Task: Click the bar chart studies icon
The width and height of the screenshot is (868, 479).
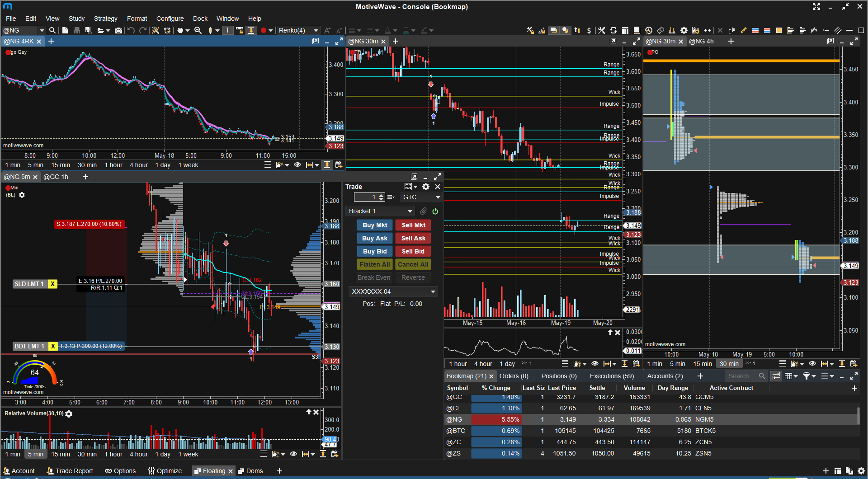Action: [672, 30]
